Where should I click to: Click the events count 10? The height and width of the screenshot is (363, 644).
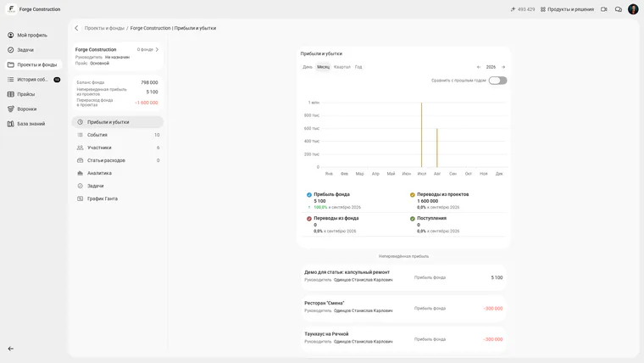click(157, 135)
